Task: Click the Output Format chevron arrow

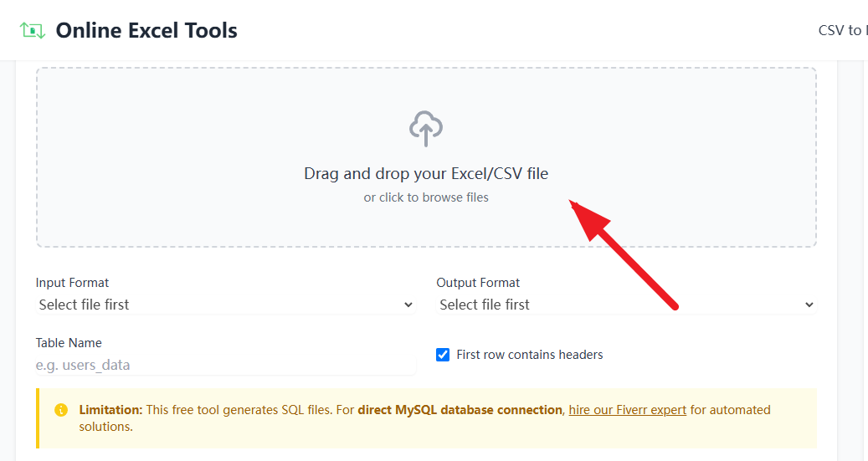Action: tap(809, 305)
